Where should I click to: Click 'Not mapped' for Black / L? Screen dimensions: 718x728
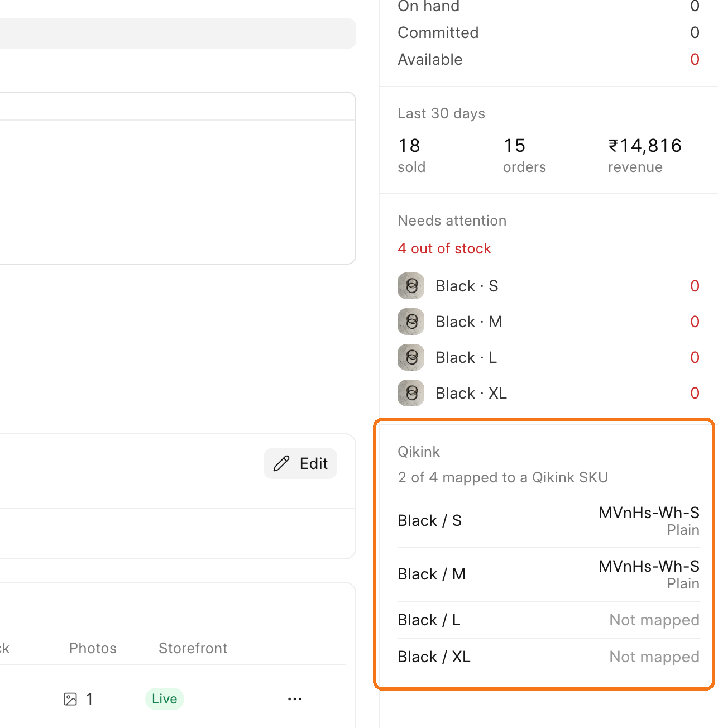pyautogui.click(x=654, y=620)
